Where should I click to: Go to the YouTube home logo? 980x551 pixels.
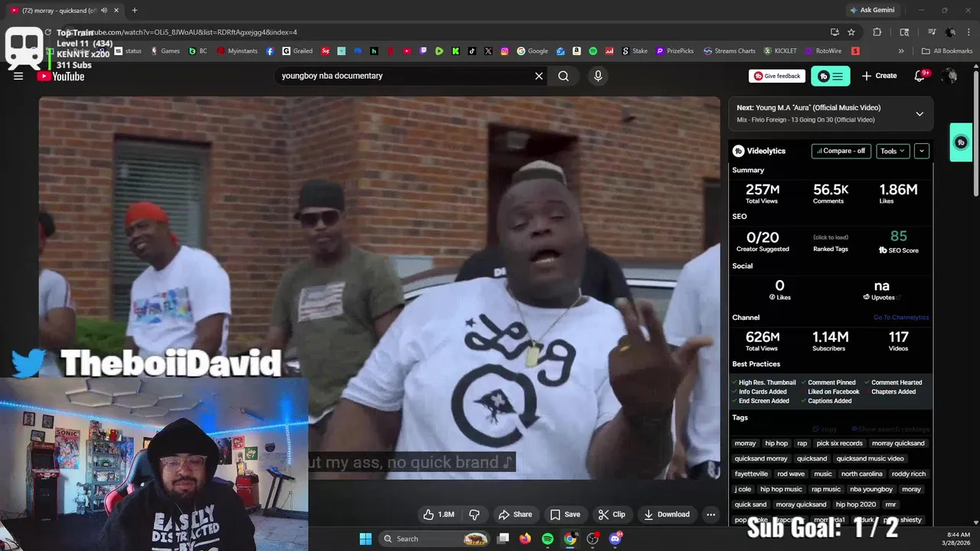click(60, 76)
